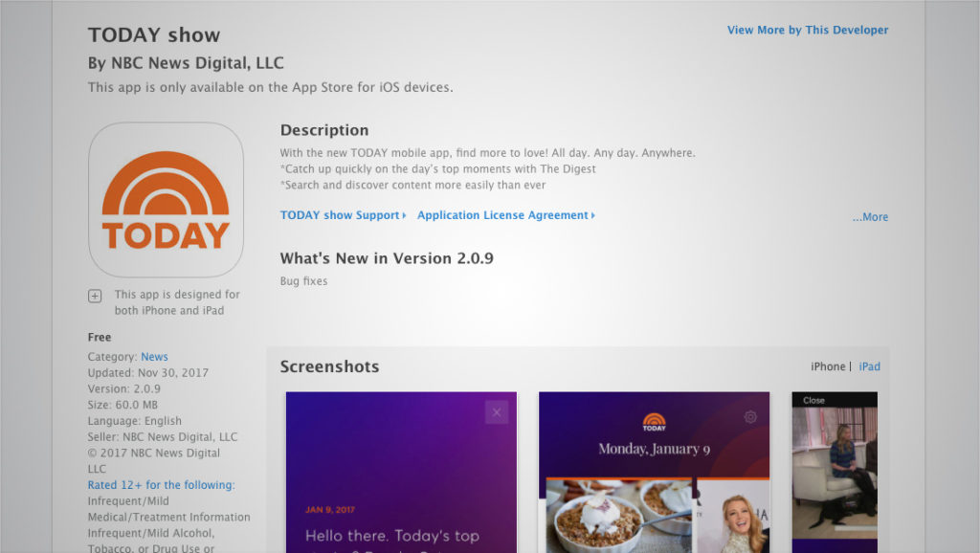Open the Application License Agreement
This screenshot has width=980, height=553.
click(x=501, y=215)
